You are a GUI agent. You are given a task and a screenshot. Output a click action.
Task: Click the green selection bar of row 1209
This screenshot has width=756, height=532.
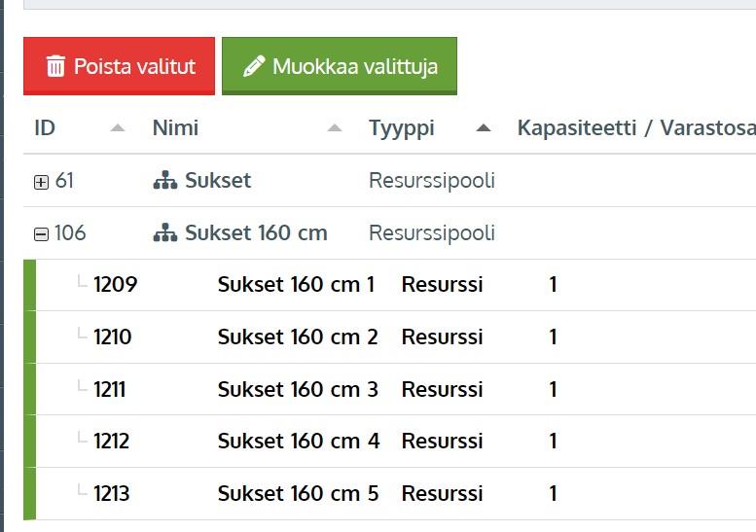tap(30, 285)
